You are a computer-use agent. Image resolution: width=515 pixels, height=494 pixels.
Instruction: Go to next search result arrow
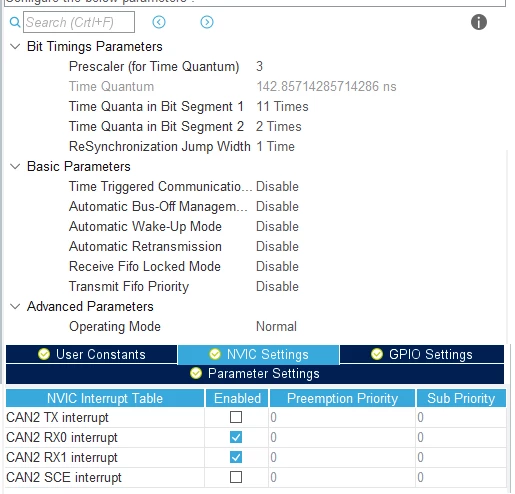tap(207, 22)
